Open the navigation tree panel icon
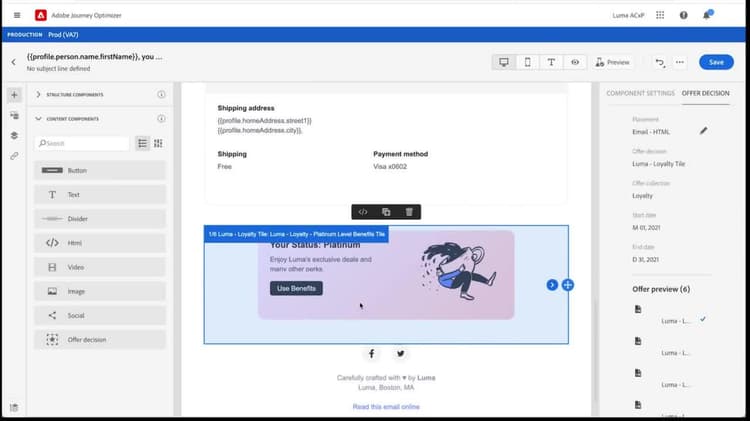This screenshot has width=750, height=421. [14, 115]
